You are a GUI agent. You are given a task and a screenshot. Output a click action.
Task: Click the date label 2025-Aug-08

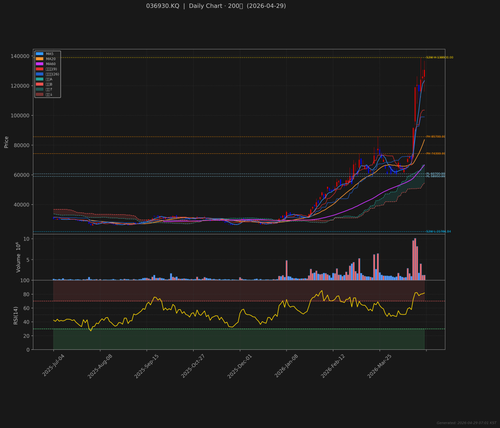coord(100,366)
